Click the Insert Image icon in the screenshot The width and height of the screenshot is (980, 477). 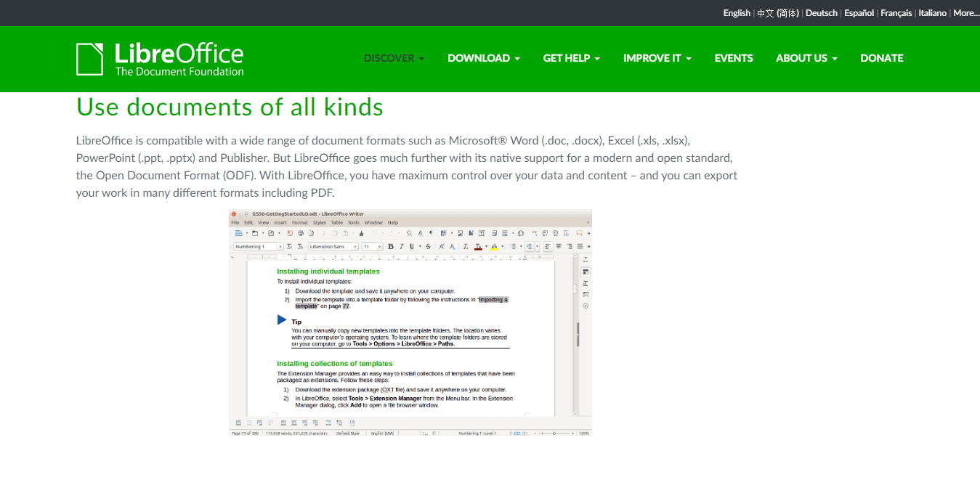[461, 233]
